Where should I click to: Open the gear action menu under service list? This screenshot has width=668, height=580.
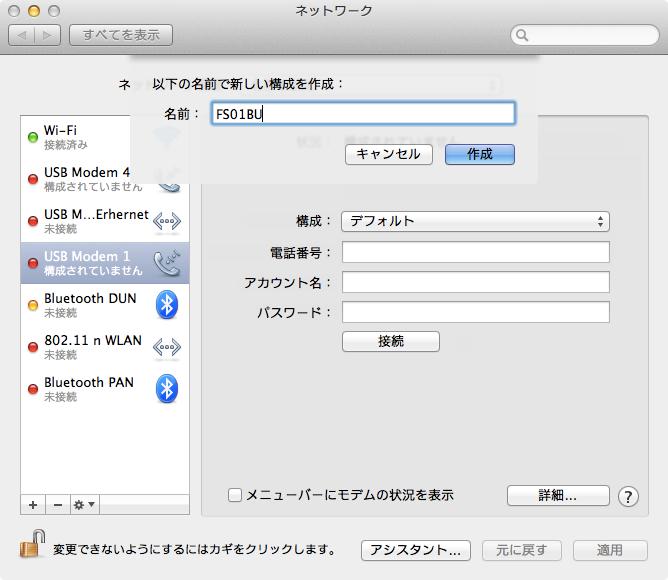pos(84,505)
